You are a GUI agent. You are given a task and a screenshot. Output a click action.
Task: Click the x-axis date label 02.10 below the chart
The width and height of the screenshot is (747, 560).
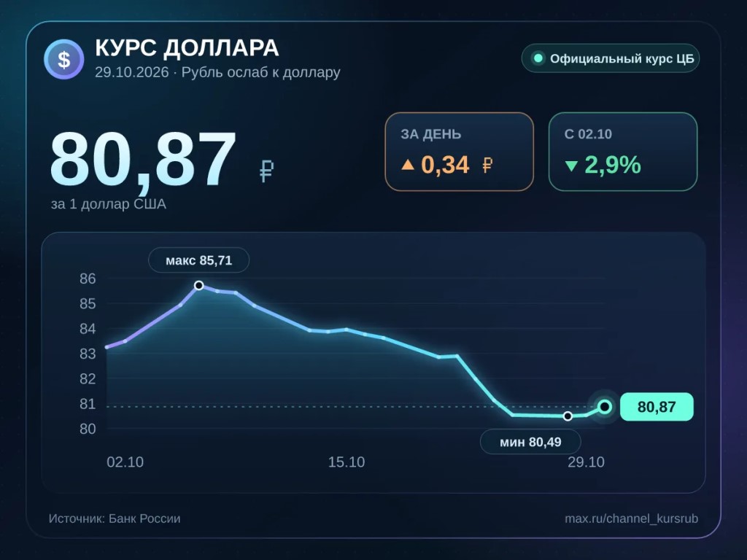pyautogui.click(x=125, y=462)
